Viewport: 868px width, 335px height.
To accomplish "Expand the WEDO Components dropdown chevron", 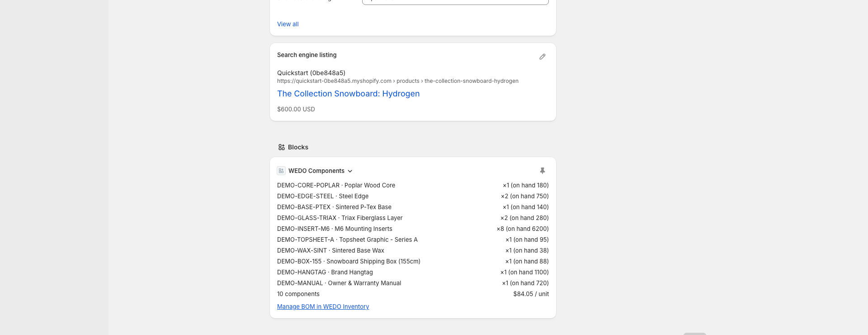I will [x=350, y=171].
